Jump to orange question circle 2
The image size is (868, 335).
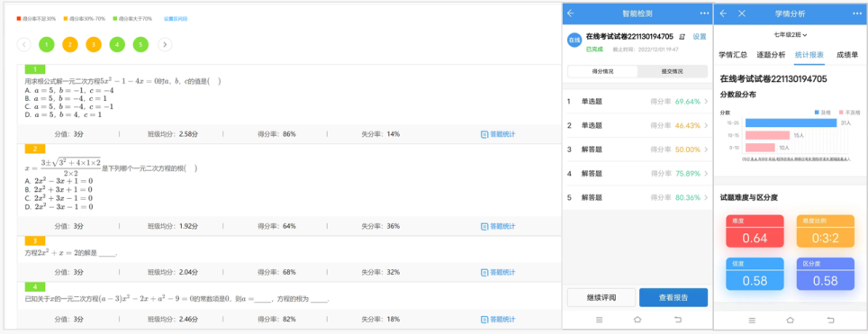coord(70,44)
